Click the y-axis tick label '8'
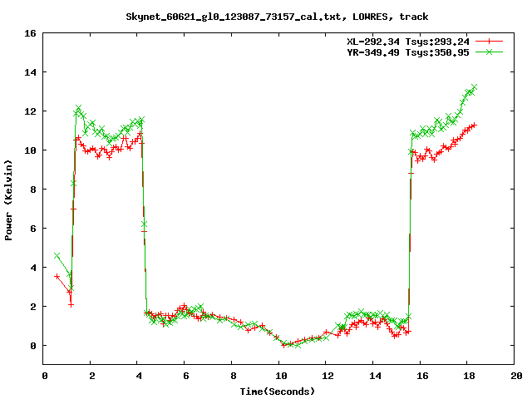532x399 pixels. [x=33, y=190]
